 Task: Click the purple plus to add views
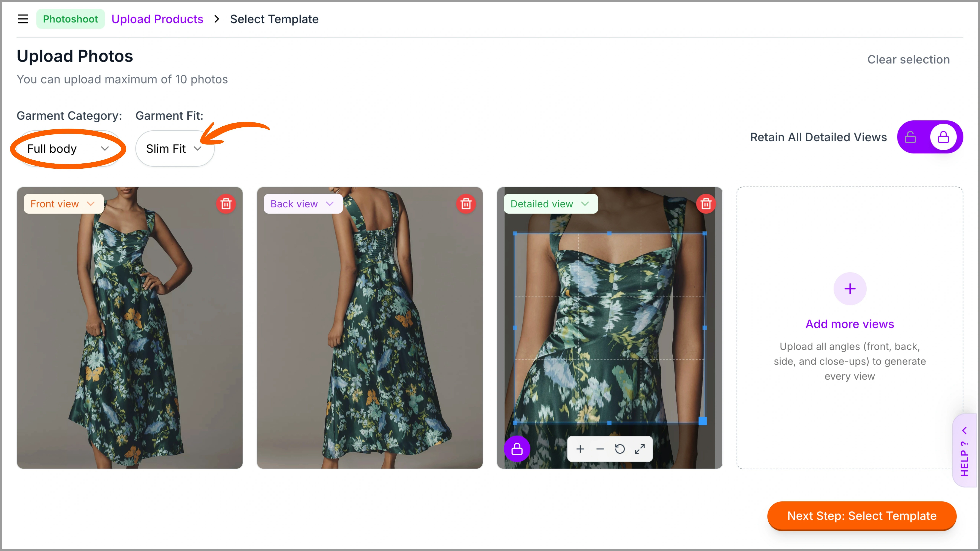pos(850,289)
